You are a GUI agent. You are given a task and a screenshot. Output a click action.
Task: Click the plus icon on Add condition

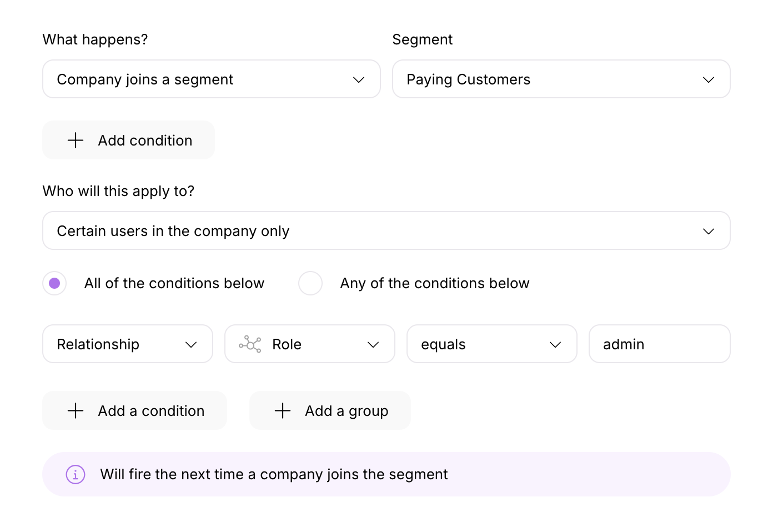pos(75,140)
